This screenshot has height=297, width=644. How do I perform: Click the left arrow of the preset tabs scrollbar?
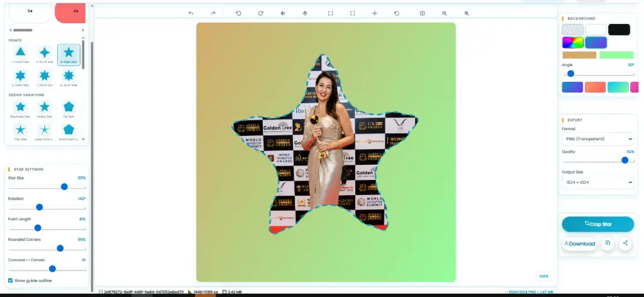(x=11, y=30)
